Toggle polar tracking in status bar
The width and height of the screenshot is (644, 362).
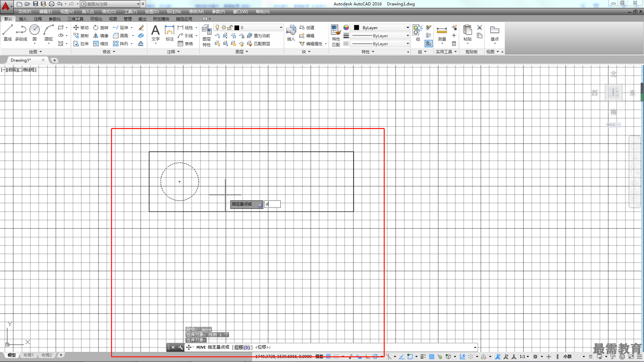[375, 356]
